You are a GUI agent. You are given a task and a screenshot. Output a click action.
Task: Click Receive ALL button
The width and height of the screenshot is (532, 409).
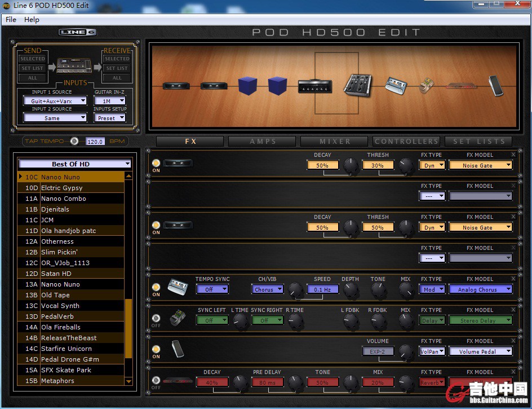(x=117, y=78)
